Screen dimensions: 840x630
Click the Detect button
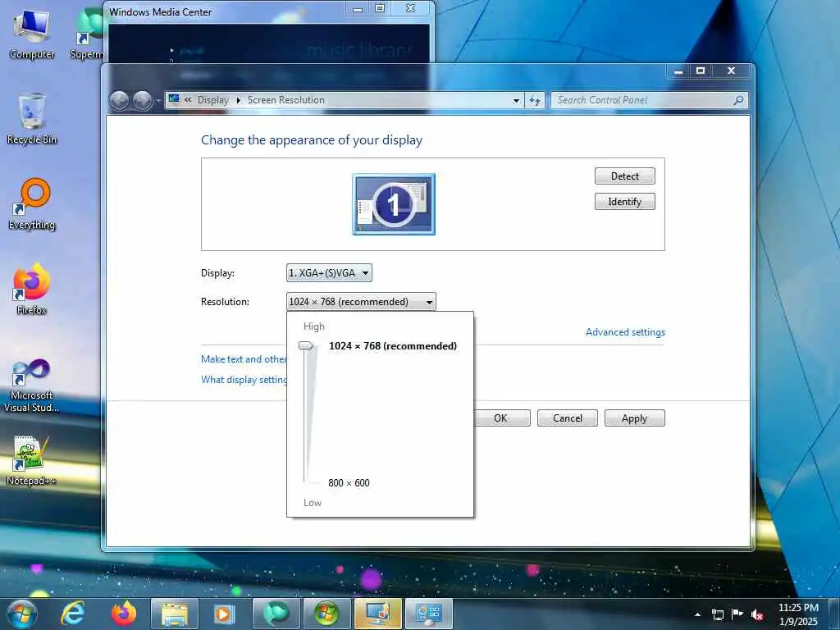[624, 176]
